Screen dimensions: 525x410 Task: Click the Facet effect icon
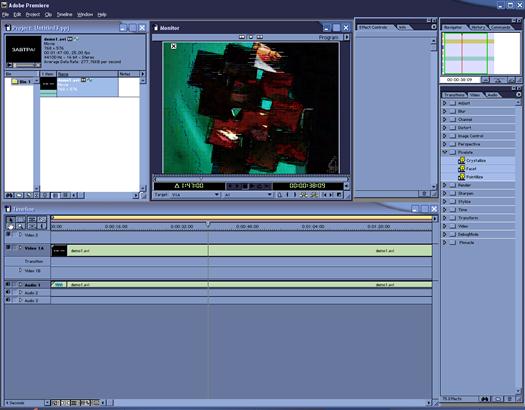click(462, 169)
